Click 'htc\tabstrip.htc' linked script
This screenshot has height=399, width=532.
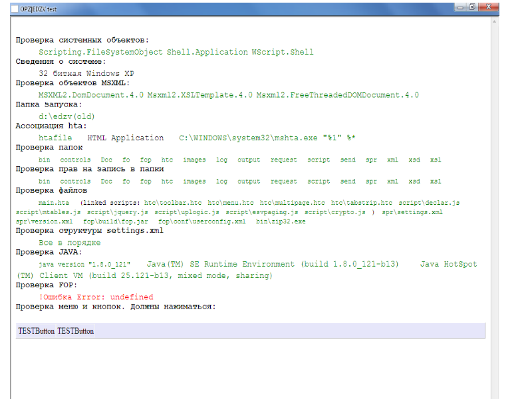pyautogui.click(x=362, y=203)
